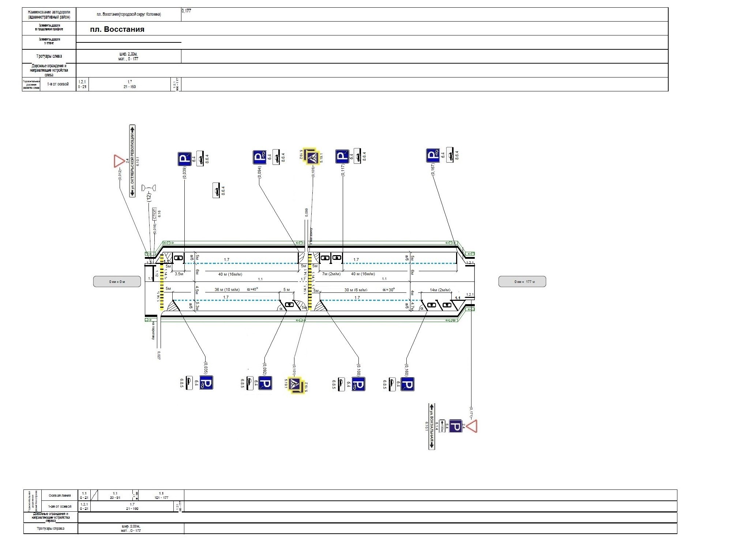Click the 'Осевая линия' row label

tap(60, 496)
